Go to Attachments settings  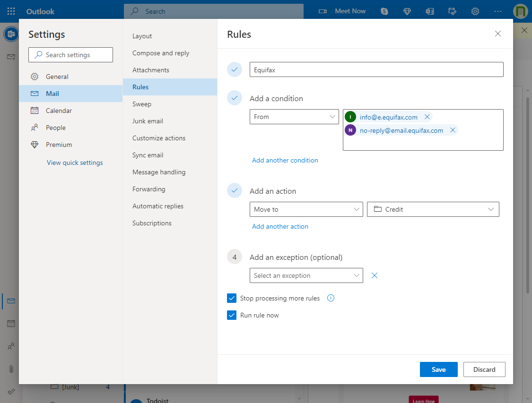[x=170, y=70]
